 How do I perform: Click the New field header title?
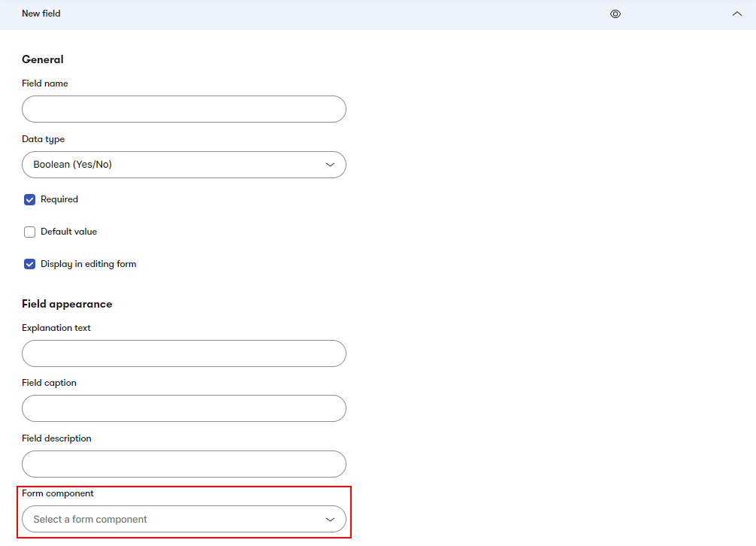(x=41, y=14)
